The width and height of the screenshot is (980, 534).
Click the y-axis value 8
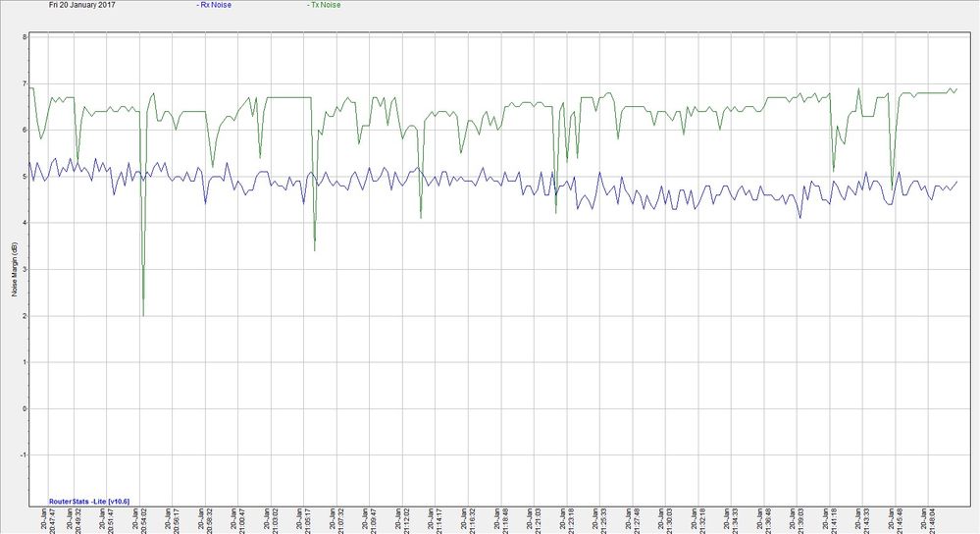pos(25,37)
